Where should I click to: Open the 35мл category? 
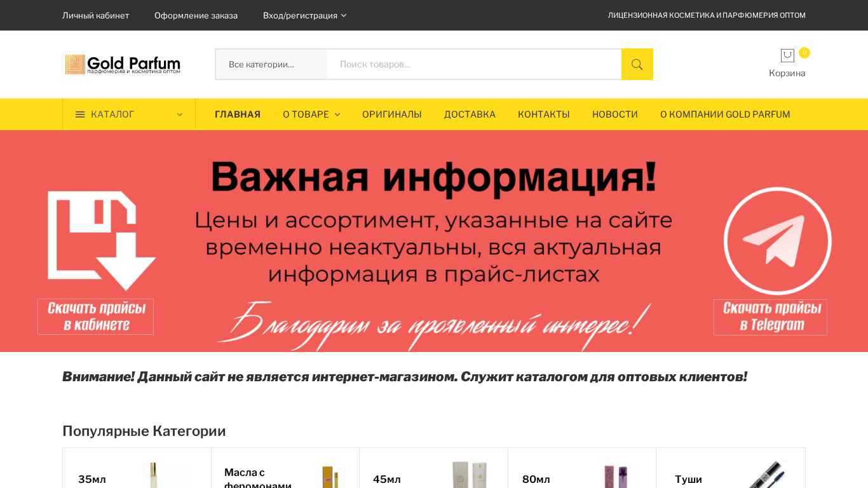coord(92,479)
